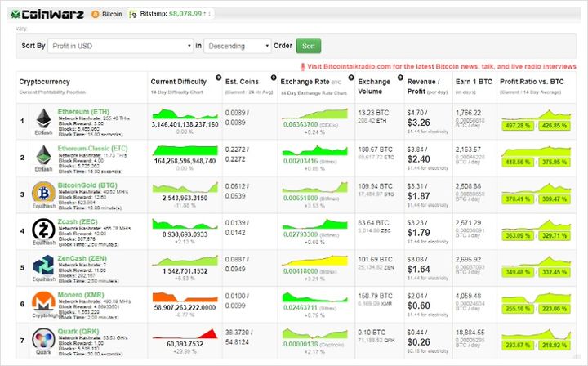The image size is (588, 366).
Task: Click the Zcash logo
Action: click(x=43, y=229)
